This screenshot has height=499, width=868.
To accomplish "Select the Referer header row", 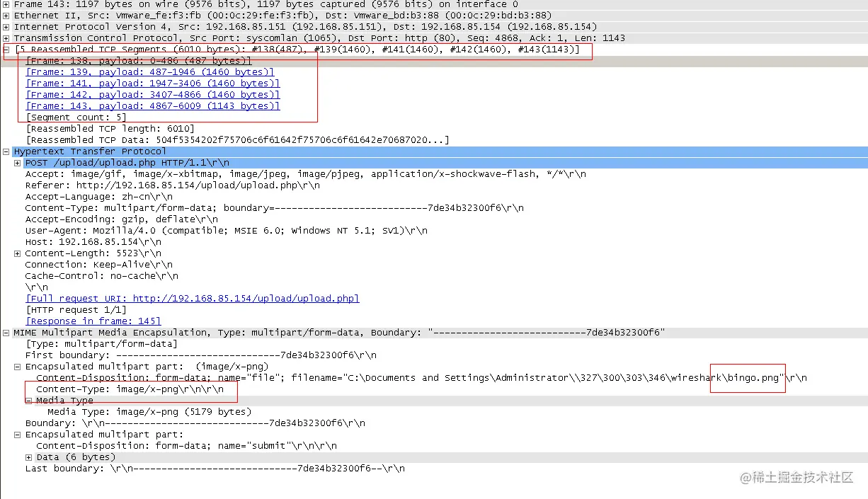I will point(173,185).
